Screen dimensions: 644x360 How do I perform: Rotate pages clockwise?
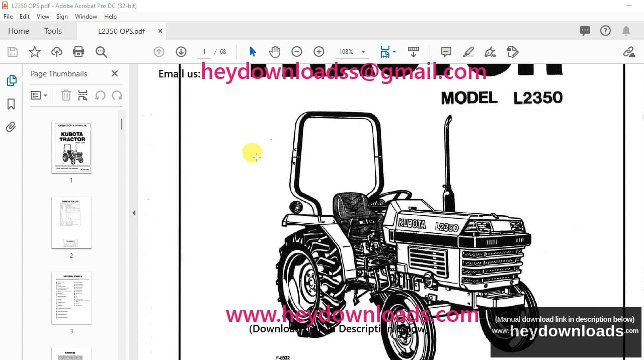(117, 96)
